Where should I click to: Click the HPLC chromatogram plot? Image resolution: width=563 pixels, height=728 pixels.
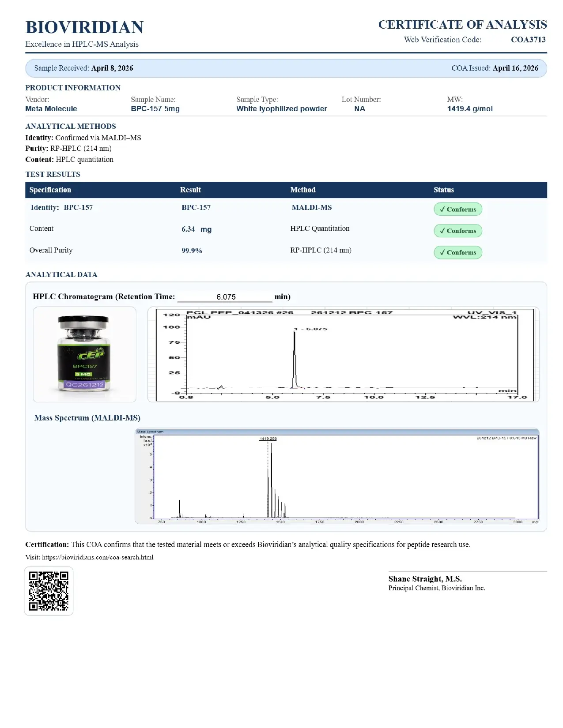click(343, 354)
